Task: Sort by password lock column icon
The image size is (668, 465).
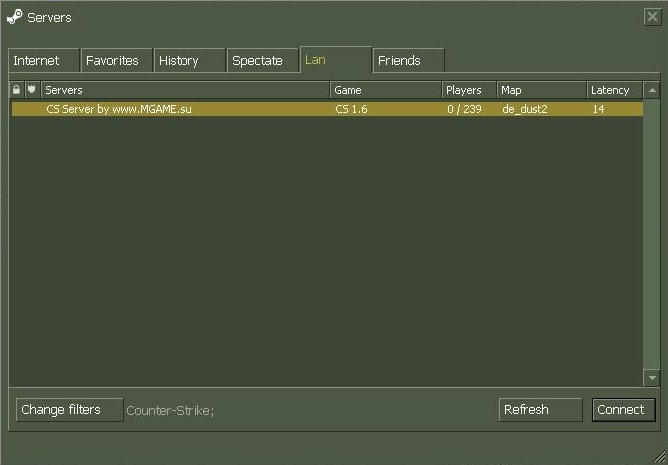Action: 16,90
